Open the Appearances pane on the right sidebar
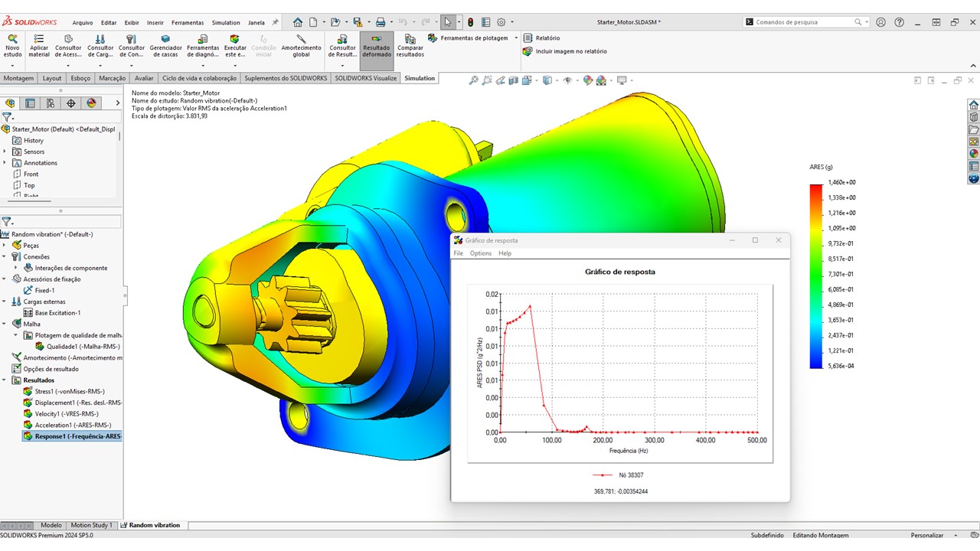980x551 pixels. tap(973, 153)
